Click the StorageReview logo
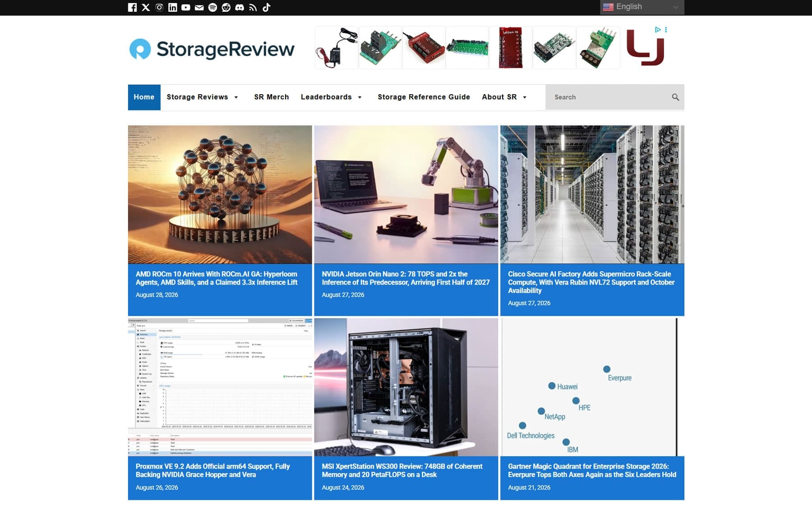 tap(212, 49)
